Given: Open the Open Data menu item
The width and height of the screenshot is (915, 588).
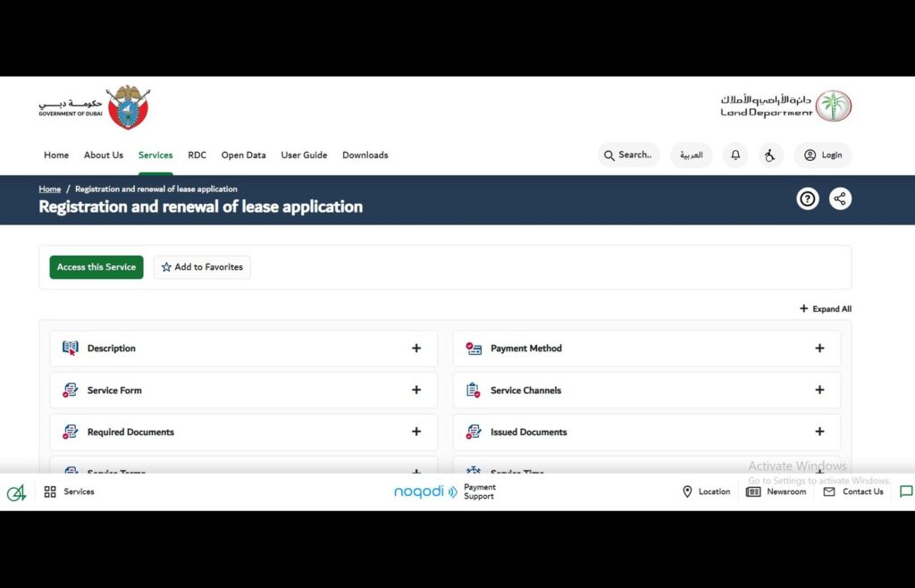Looking at the screenshot, I should point(243,155).
